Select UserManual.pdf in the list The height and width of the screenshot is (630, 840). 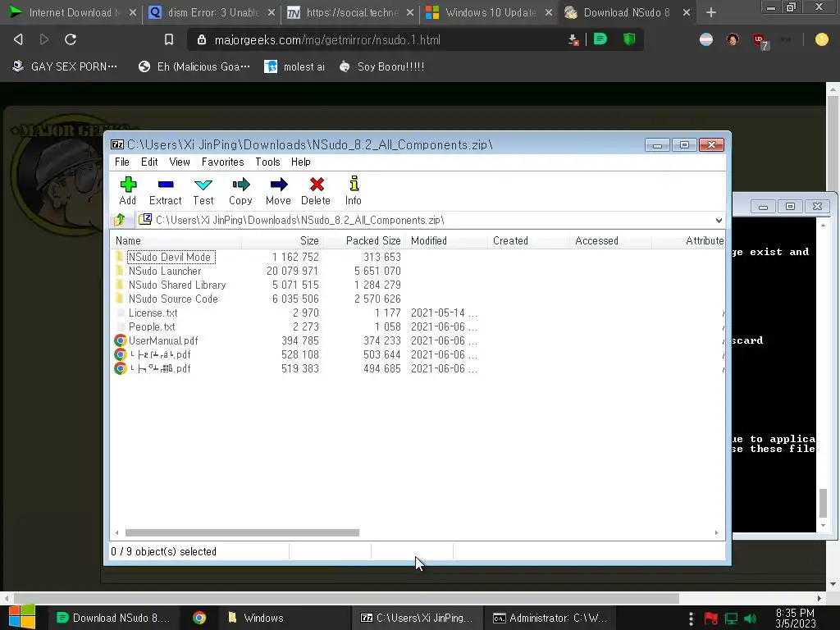point(163,340)
